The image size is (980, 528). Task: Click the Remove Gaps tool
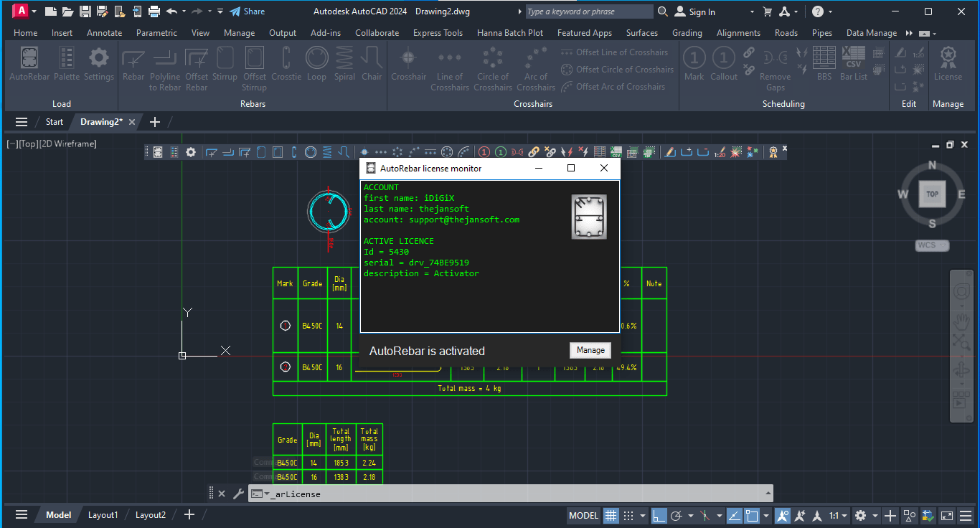pyautogui.click(x=776, y=69)
